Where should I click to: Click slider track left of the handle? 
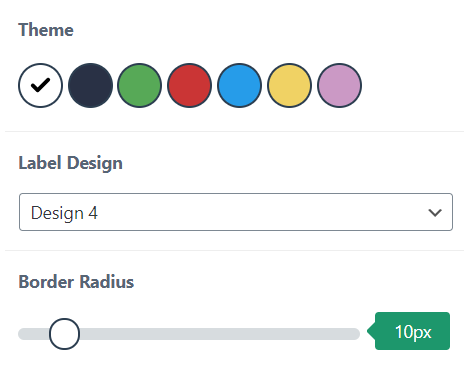pyautogui.click(x=33, y=334)
